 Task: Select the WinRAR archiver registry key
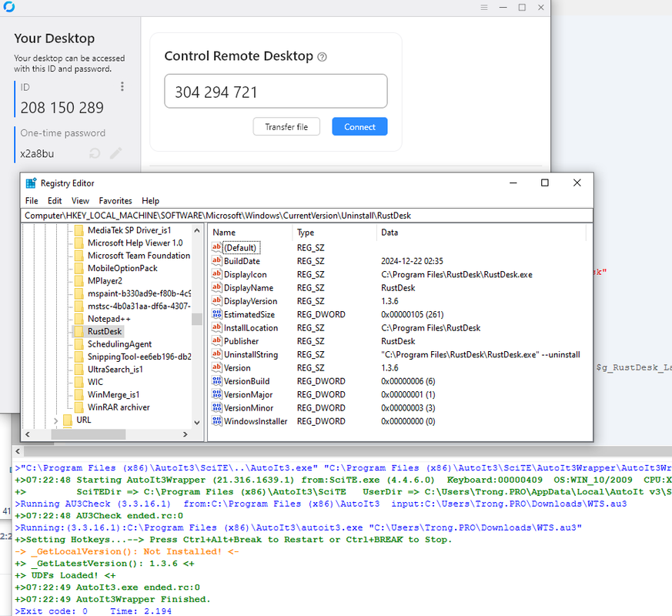(119, 407)
